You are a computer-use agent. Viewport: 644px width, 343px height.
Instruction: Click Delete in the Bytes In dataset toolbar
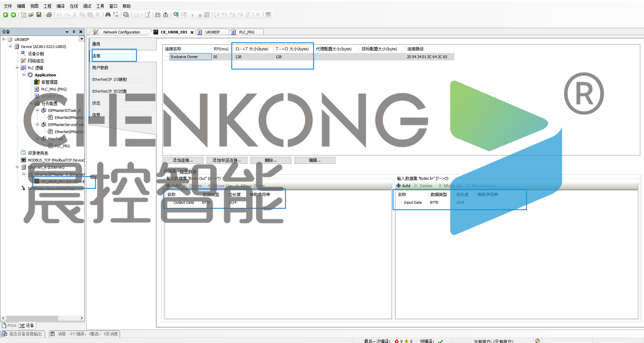[423, 186]
